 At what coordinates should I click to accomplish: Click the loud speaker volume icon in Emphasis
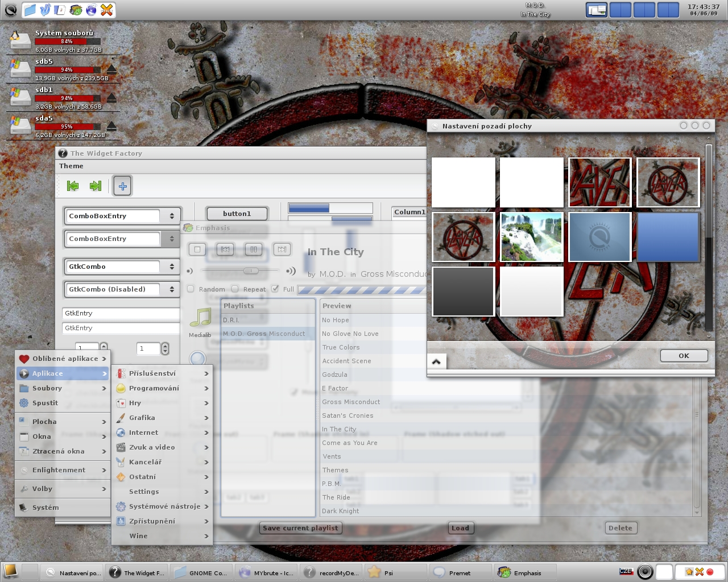click(x=291, y=271)
